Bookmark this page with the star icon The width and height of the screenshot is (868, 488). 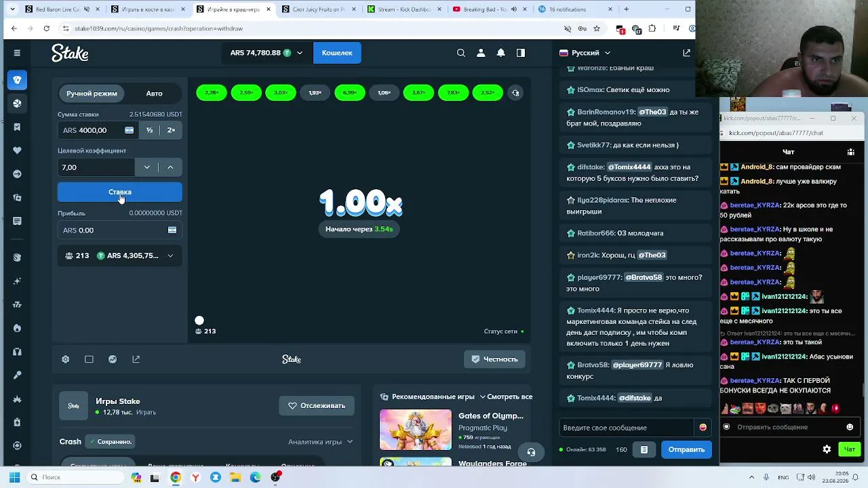(x=597, y=28)
